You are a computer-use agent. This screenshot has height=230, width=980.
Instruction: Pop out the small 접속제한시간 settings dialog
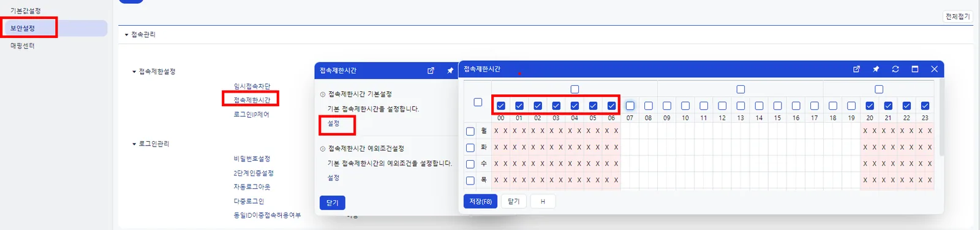pos(431,71)
